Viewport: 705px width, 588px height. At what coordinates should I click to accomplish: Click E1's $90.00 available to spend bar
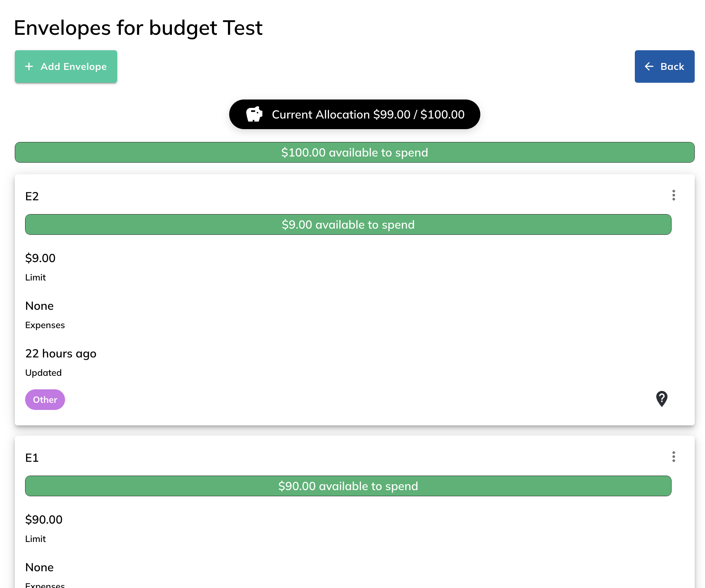click(x=348, y=486)
